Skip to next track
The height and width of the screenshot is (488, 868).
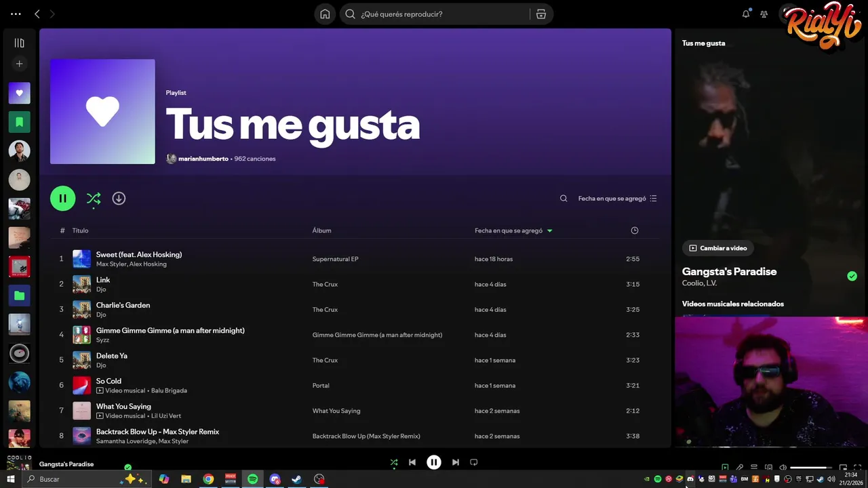pos(456,462)
